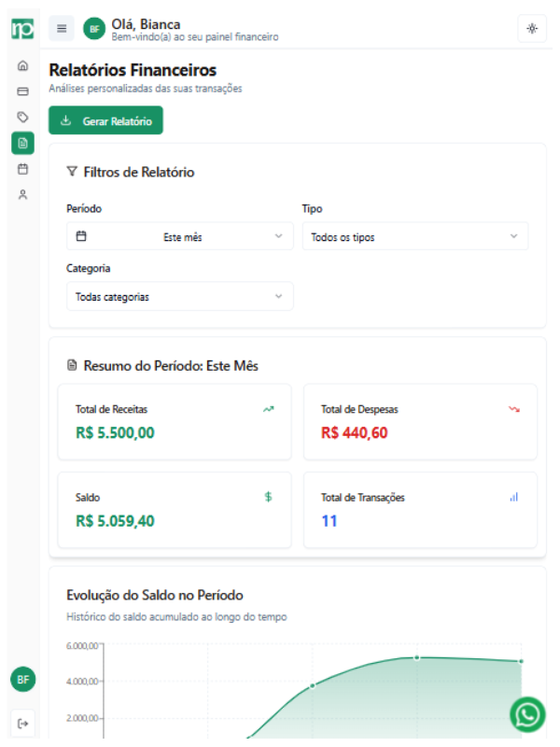Screen dimensions: 560x747
Task: Click the peak data point on balance chart
Action: 417,657
